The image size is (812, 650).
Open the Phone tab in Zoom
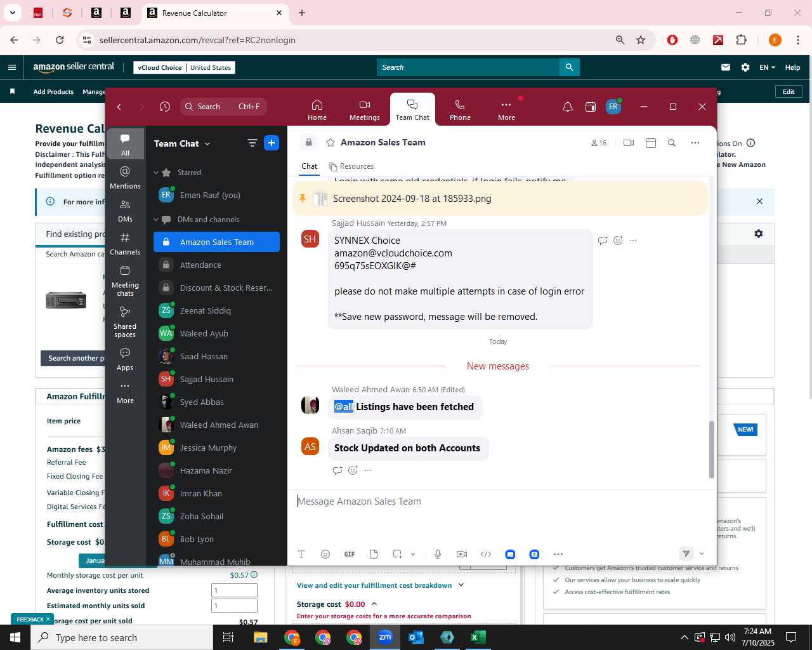[460, 110]
